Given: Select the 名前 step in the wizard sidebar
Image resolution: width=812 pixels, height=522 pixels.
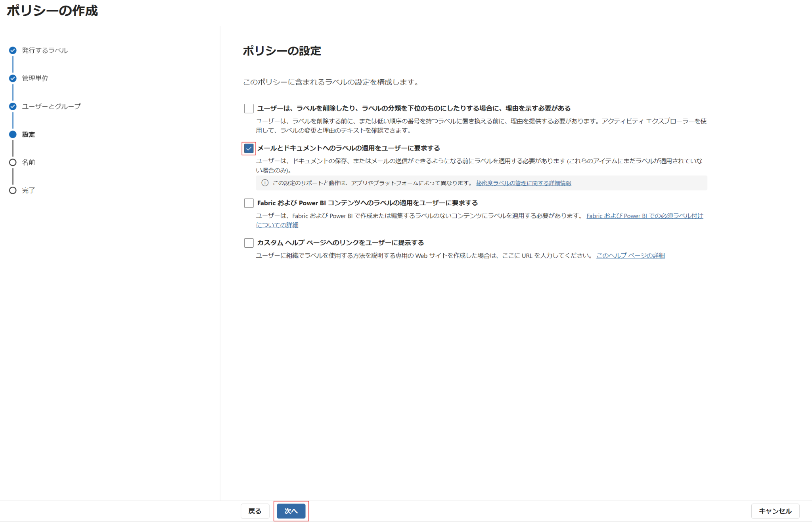Looking at the screenshot, I should tap(29, 162).
